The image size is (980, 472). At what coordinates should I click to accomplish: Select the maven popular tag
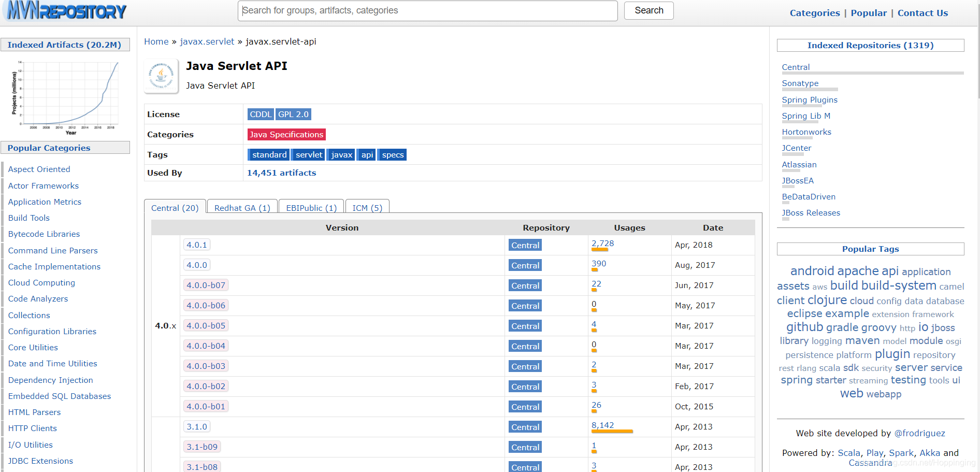coord(862,340)
